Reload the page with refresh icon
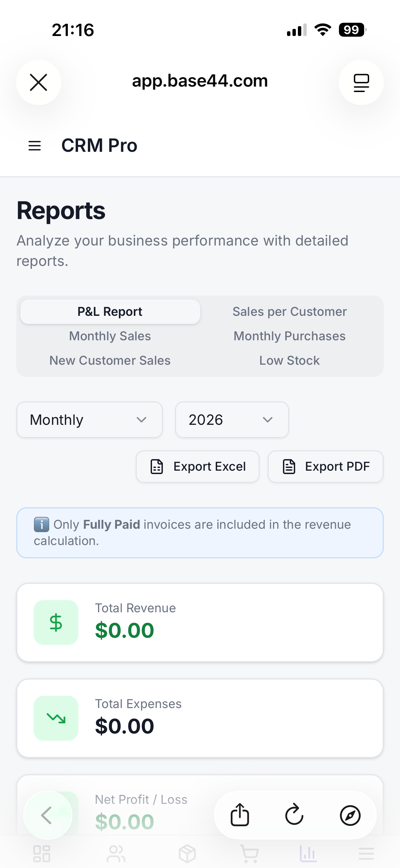This screenshot has height=868, width=400. [x=294, y=815]
